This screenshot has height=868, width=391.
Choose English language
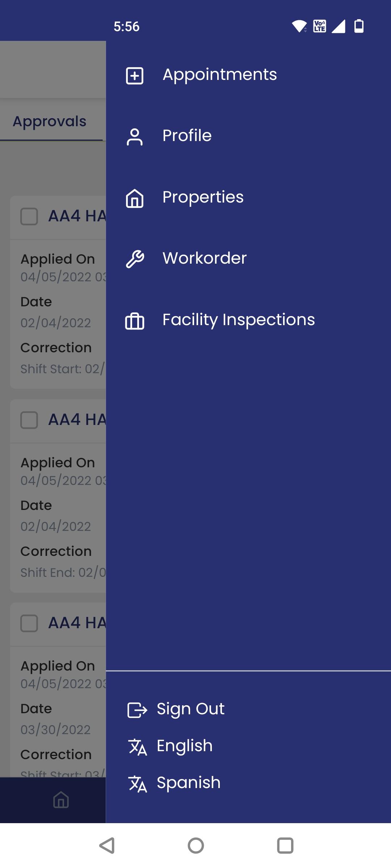pyautogui.click(x=184, y=746)
